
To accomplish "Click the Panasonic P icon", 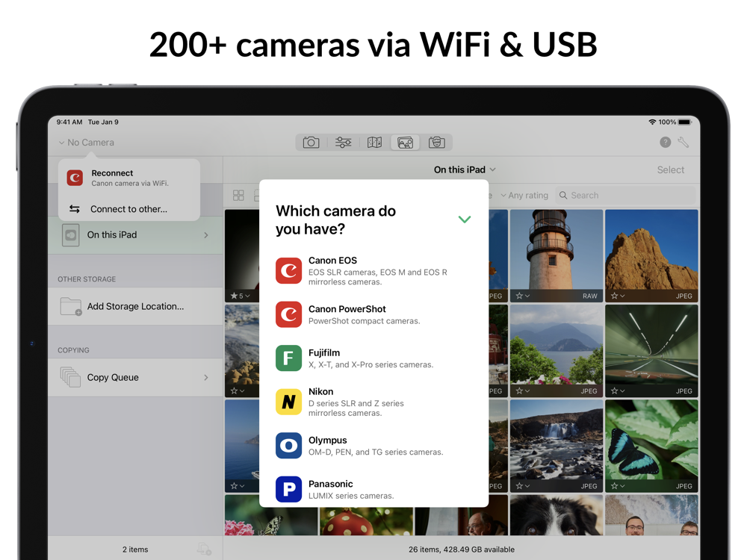I will click(288, 489).
